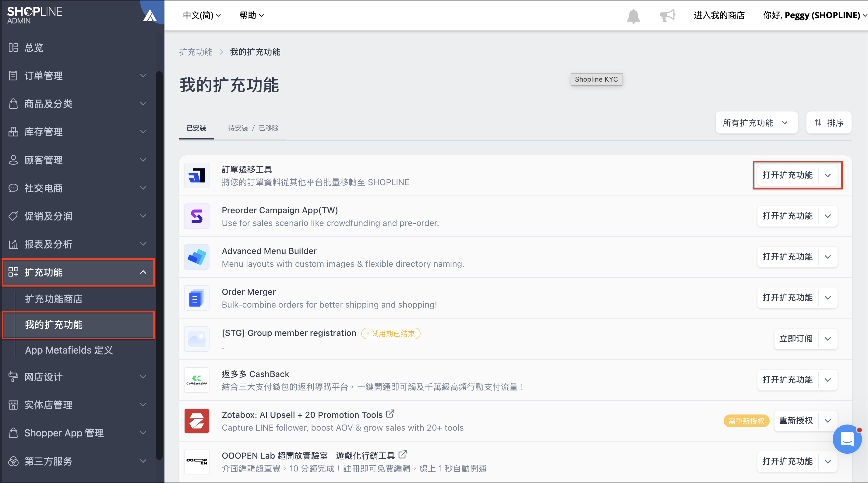This screenshot has height=483, width=868.
Task: Open dropdown arrow for Advanced Menu Builder
Action: [x=828, y=257]
